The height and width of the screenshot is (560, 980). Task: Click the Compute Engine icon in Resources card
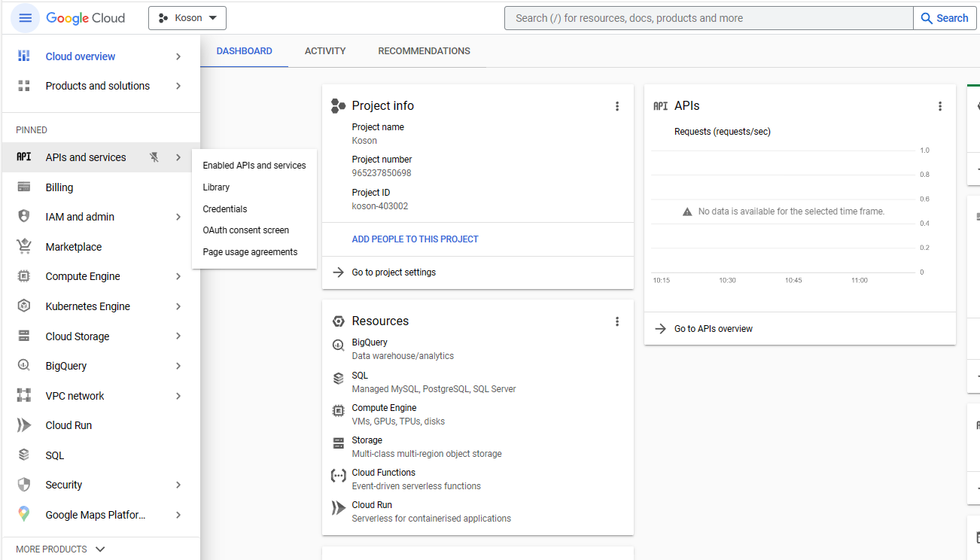tap(339, 411)
